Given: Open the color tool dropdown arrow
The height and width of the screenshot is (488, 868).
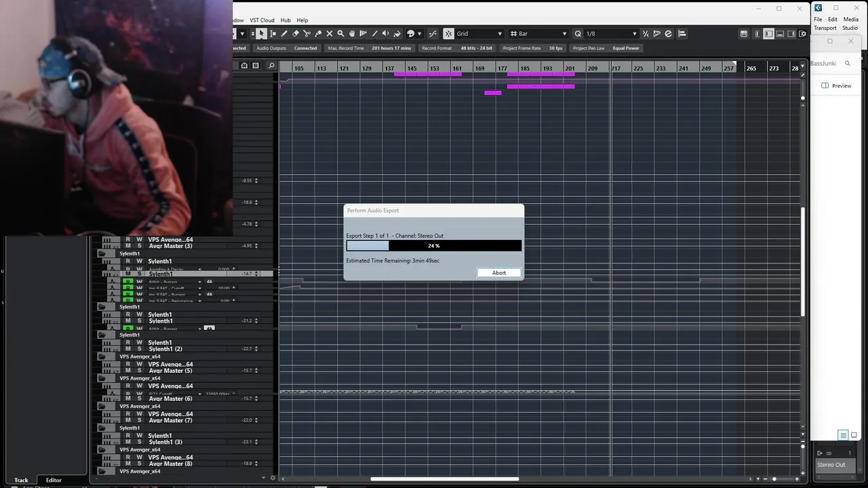Looking at the screenshot, I should tap(420, 34).
